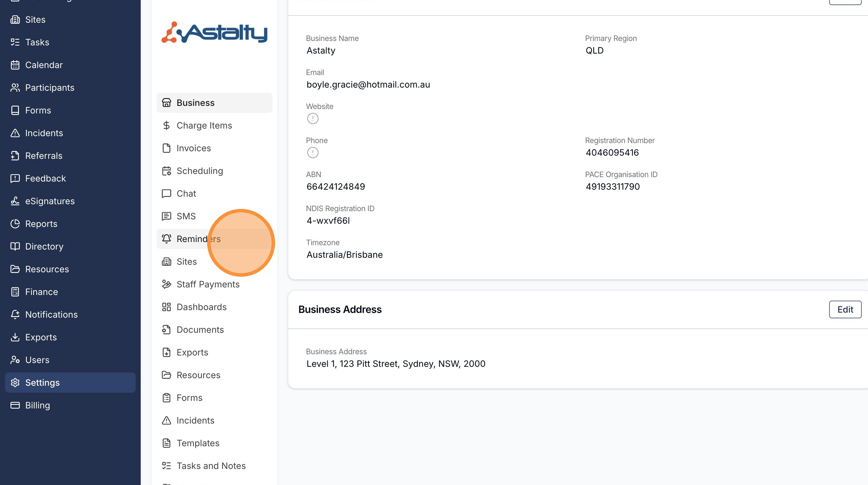Click the Astalty logo
The height and width of the screenshot is (485, 868).
tap(214, 33)
